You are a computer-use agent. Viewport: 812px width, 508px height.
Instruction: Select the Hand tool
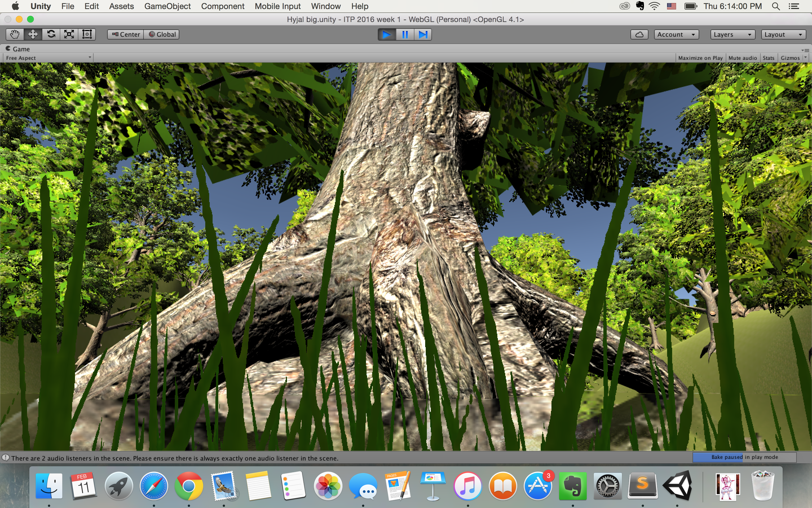pyautogui.click(x=15, y=34)
